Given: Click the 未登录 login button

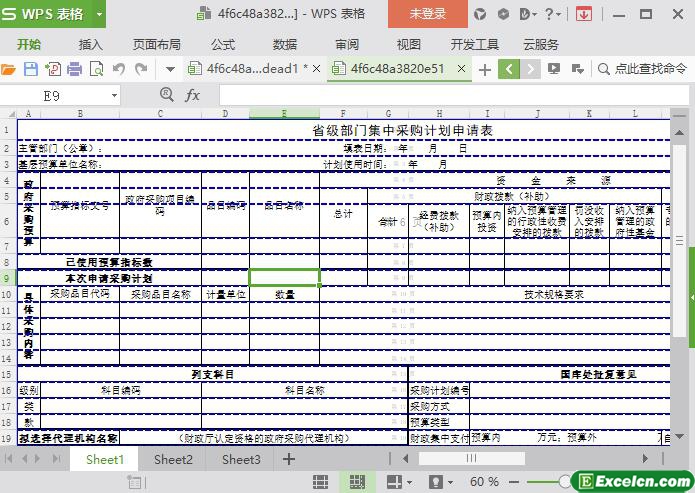Looking at the screenshot, I should coord(427,14).
